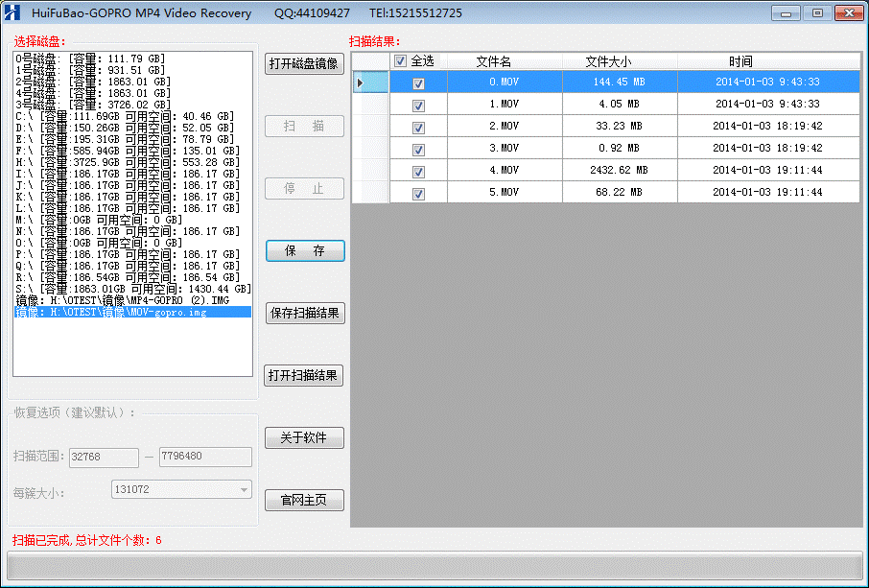Click the size cell 2432.62 MB

[620, 170]
